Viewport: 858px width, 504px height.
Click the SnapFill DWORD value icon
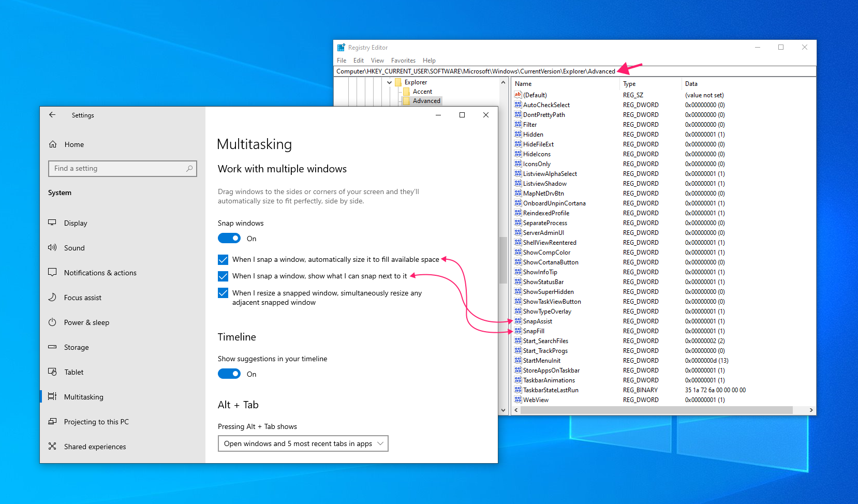click(518, 331)
